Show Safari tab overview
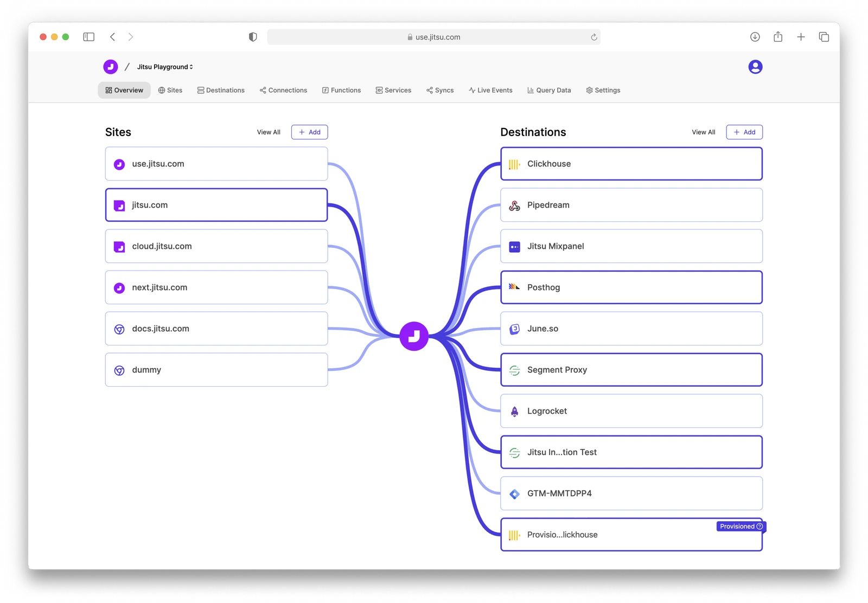 tap(824, 37)
